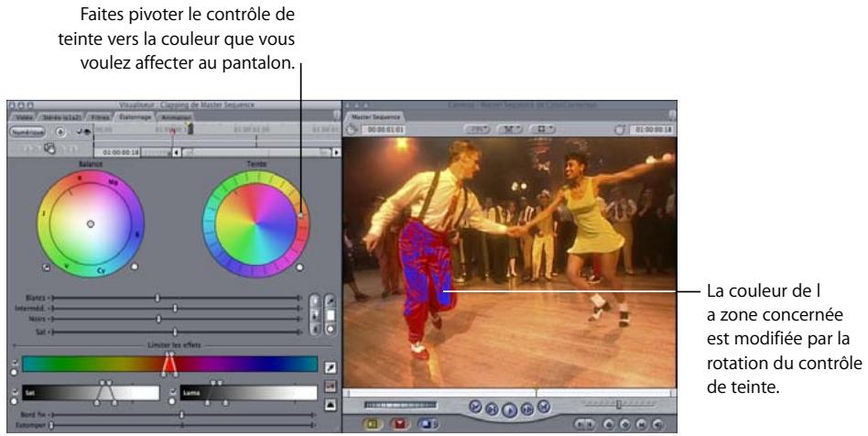The height and width of the screenshot is (436, 868).
Task: Reset the Balance wheel with its white button
Action: tap(134, 267)
